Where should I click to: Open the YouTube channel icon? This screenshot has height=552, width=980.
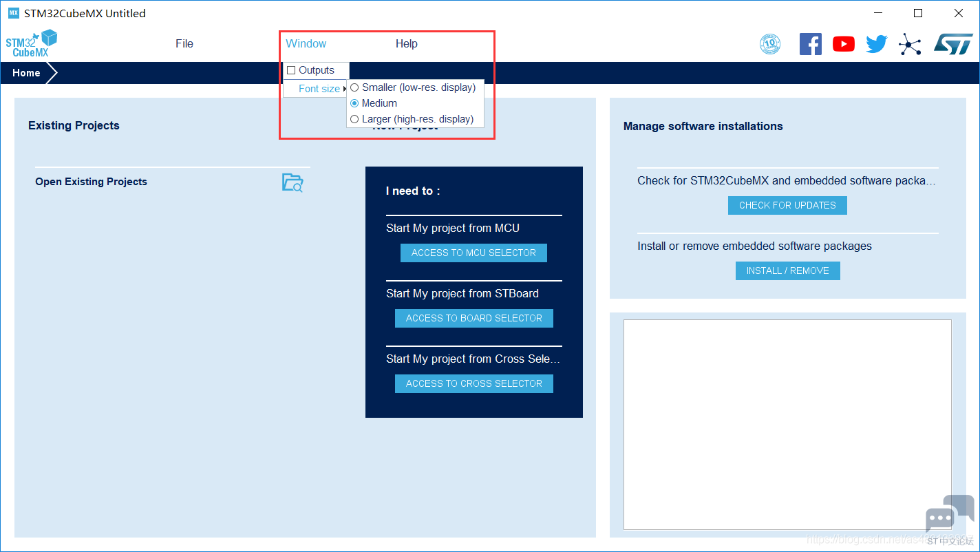[844, 44]
